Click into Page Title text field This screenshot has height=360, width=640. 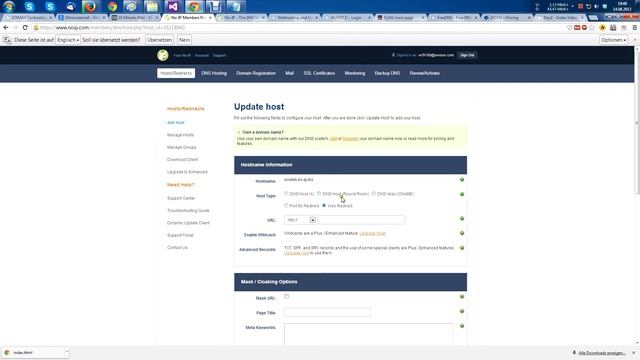pyautogui.click(x=327, y=312)
